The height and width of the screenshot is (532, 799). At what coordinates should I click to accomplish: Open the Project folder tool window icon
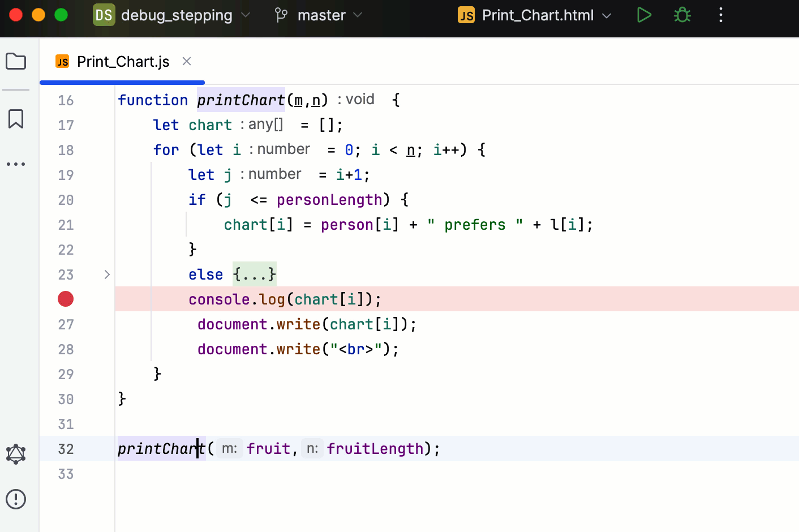(x=16, y=61)
